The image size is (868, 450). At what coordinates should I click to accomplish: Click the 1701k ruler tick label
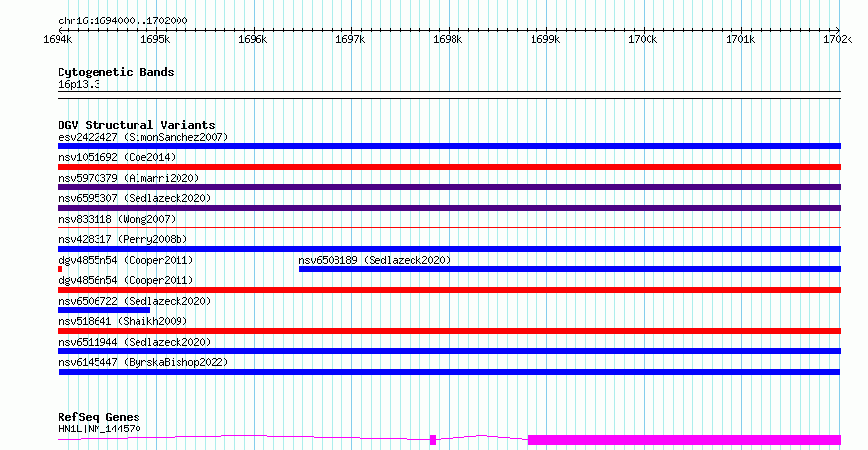click(x=740, y=39)
